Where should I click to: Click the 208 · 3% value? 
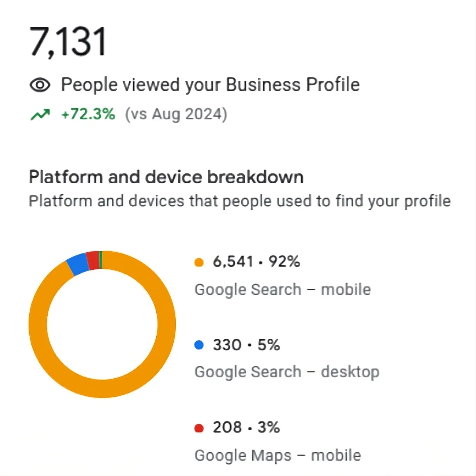pyautogui.click(x=246, y=428)
